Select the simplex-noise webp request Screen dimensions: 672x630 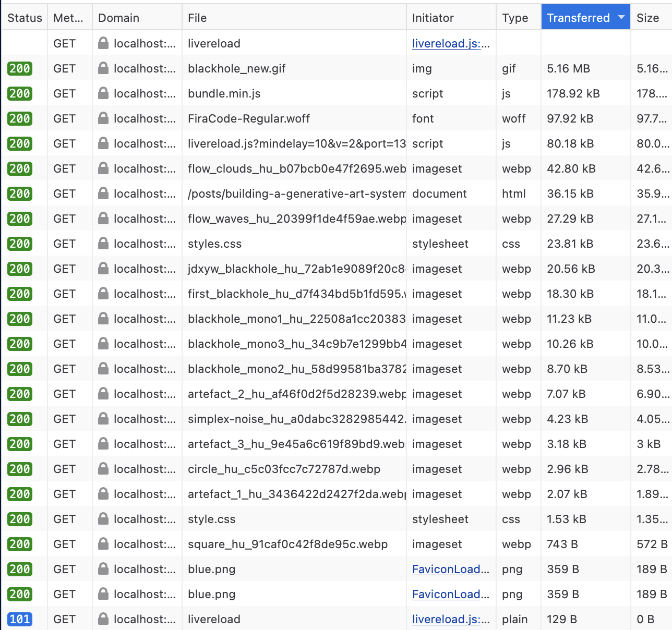[x=296, y=419]
